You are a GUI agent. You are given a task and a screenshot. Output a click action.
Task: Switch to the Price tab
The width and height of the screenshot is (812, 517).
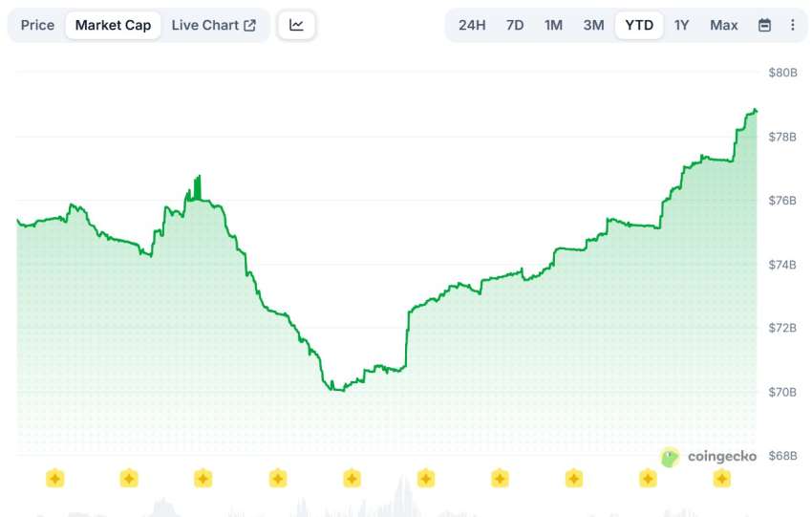38,25
